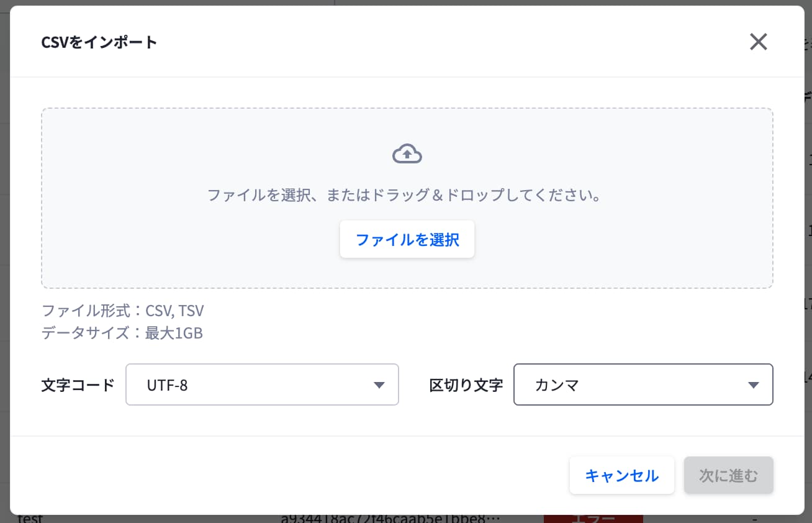Click the cloud upload icon
Screen dimensions: 812x523
407,153
